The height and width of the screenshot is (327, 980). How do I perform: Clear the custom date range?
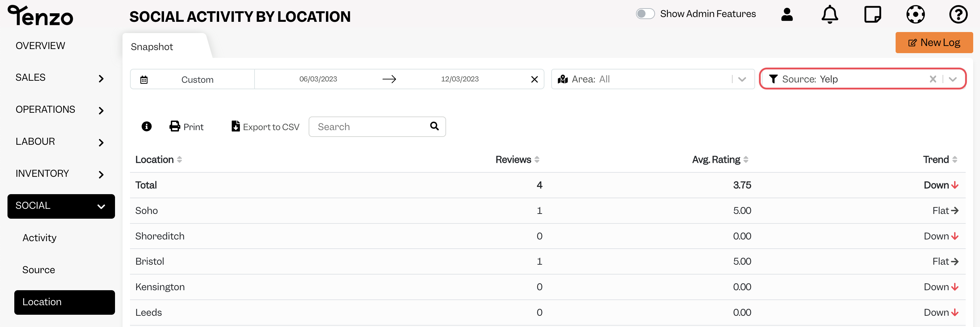point(535,79)
